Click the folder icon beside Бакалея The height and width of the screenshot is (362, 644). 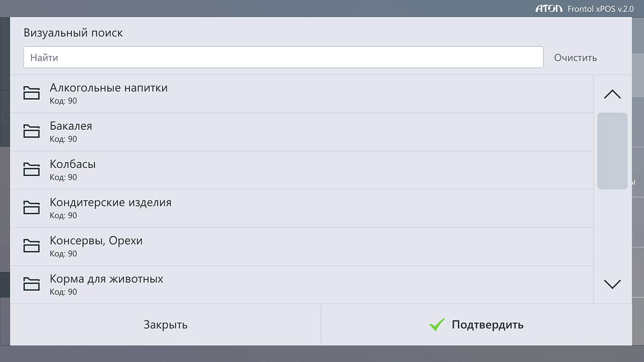32,131
